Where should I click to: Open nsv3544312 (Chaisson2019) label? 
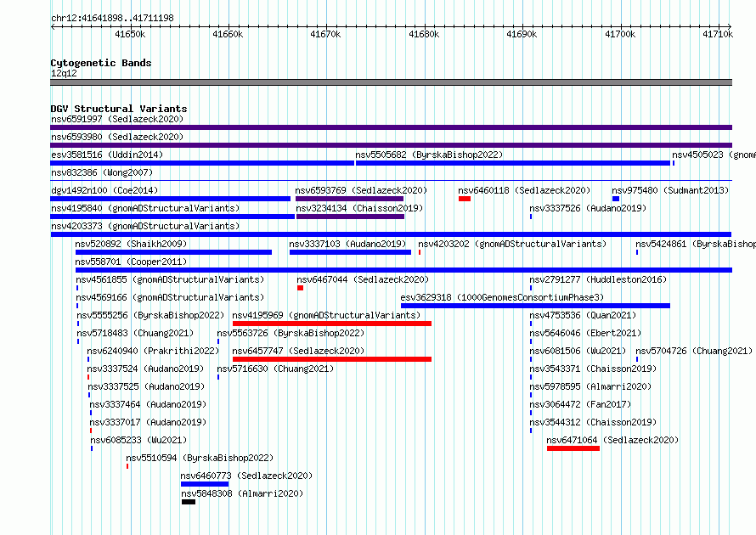tap(593, 422)
